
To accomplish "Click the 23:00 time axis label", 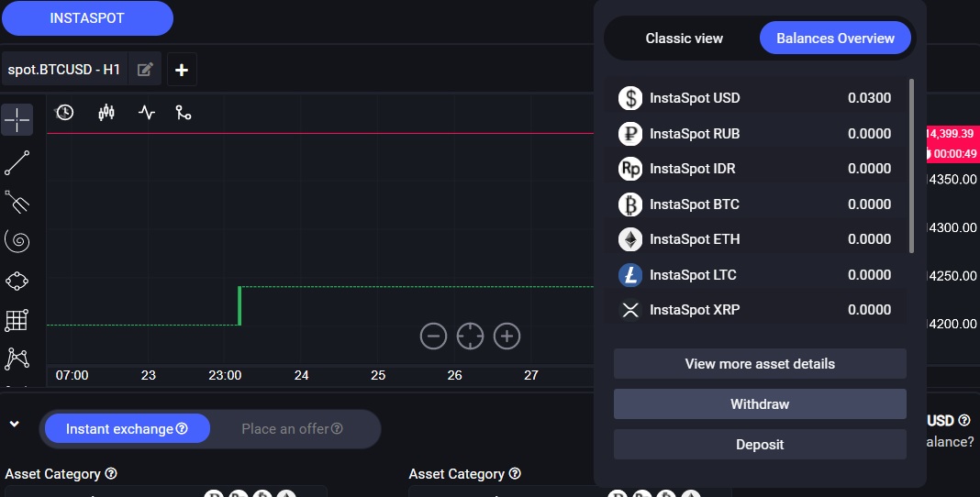I will 225,375.
